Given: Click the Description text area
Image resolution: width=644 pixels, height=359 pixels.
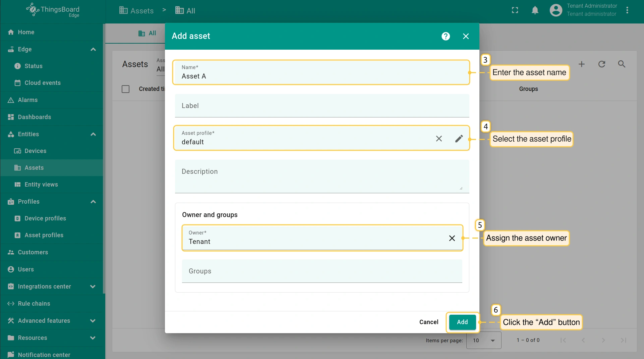Looking at the screenshot, I should (x=322, y=176).
